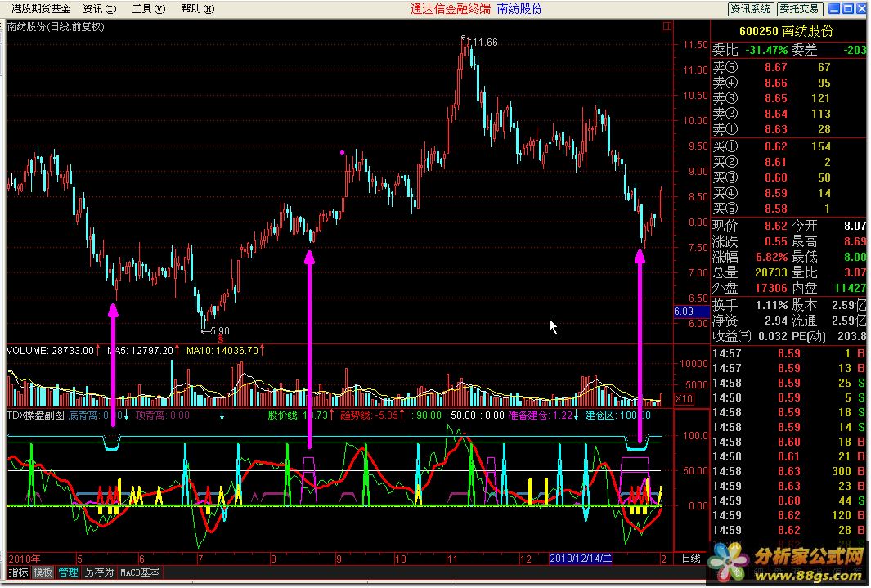
Task: Click the 11.50 price axis label
Action: click(695, 44)
